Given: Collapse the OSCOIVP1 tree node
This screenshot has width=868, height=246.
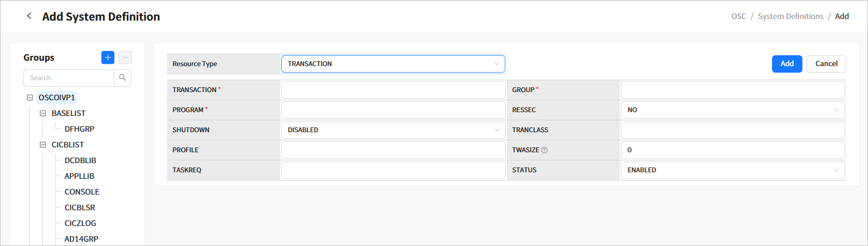Looking at the screenshot, I should tap(30, 98).
